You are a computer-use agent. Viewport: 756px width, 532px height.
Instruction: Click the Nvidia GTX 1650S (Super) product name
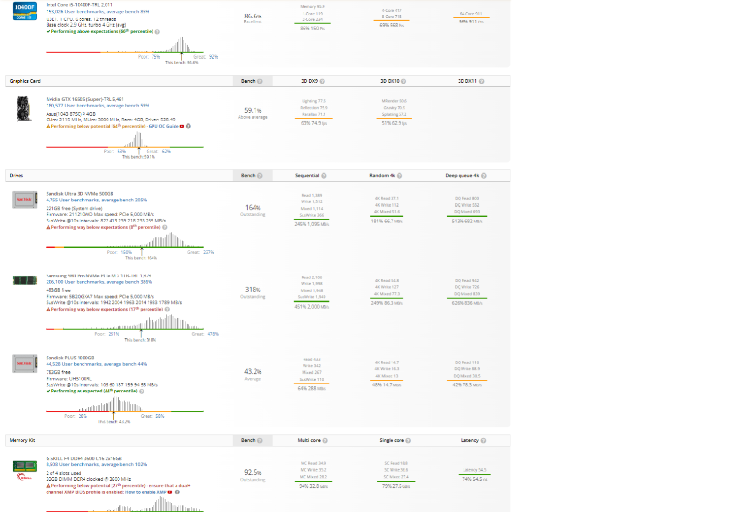85,100
